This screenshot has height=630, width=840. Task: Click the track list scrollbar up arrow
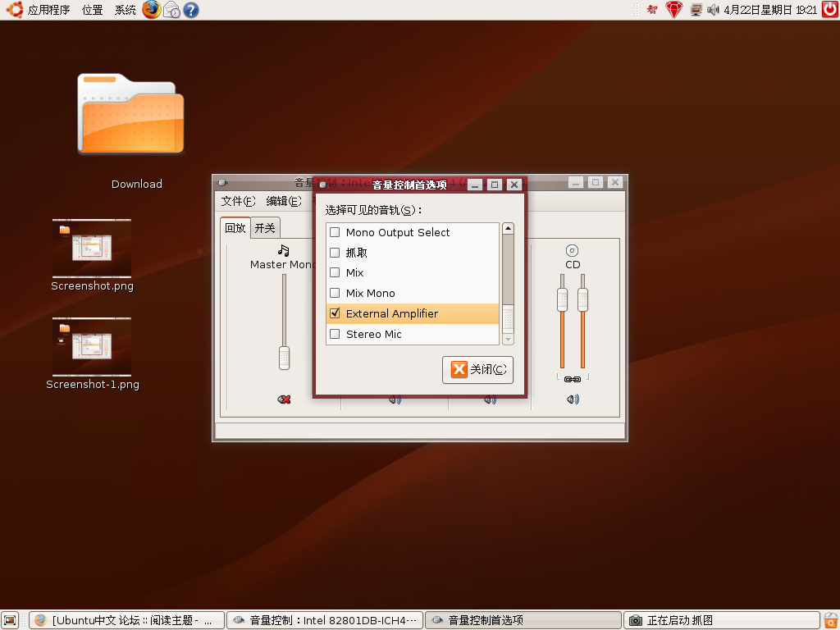click(x=508, y=229)
